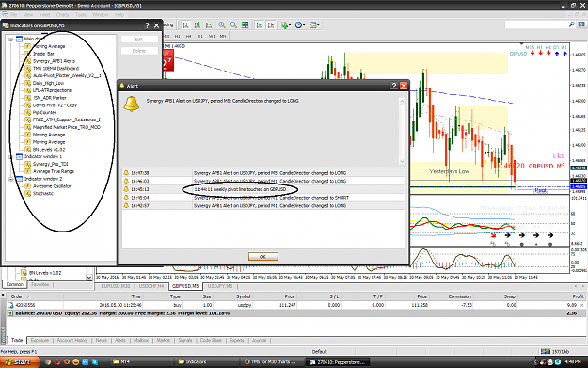Screen dimensions: 588x368
Task: Select Synergy_APB1 Alerts indicator
Action: click(54, 61)
